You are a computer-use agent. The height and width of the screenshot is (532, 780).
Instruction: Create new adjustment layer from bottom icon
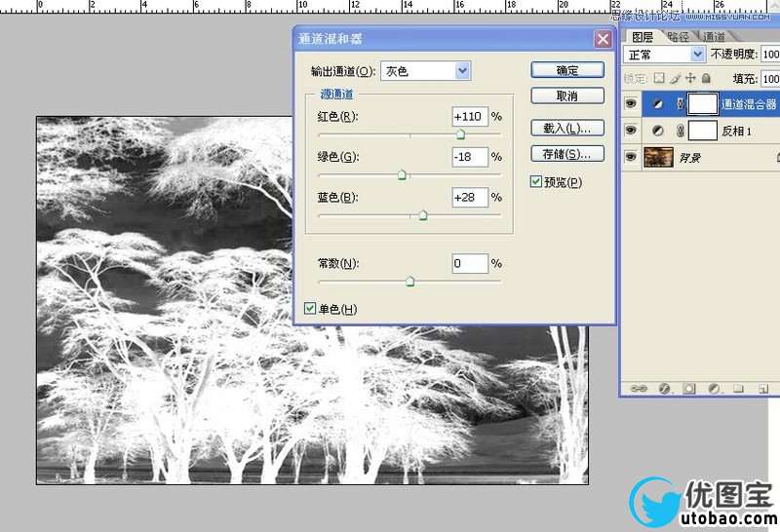tap(714, 389)
